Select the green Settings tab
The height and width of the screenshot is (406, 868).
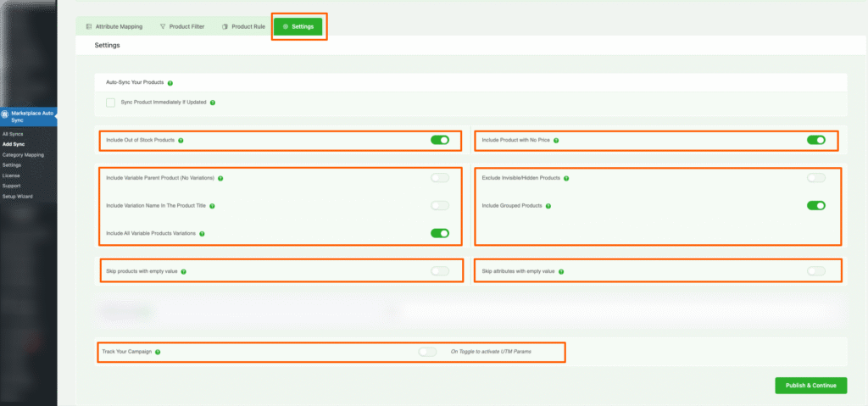point(298,26)
